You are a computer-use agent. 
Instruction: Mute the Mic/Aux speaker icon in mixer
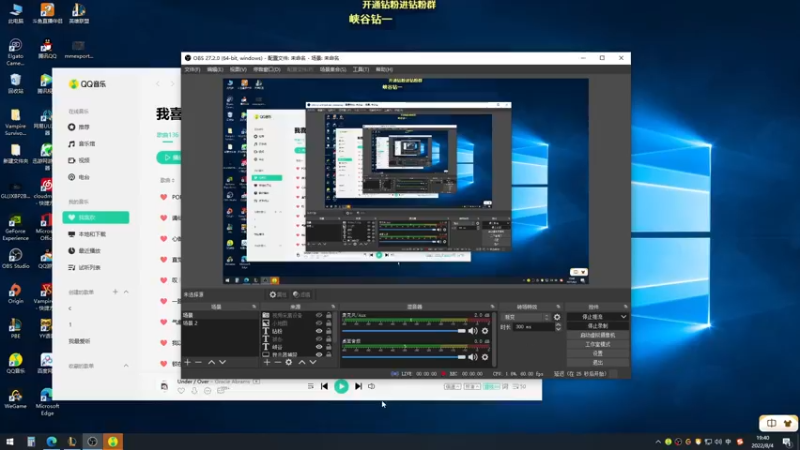pyautogui.click(x=473, y=331)
